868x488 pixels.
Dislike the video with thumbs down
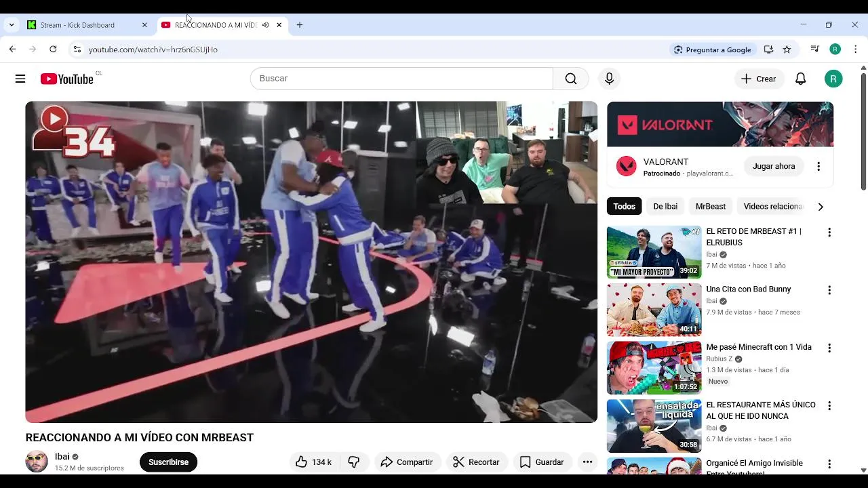click(354, 462)
